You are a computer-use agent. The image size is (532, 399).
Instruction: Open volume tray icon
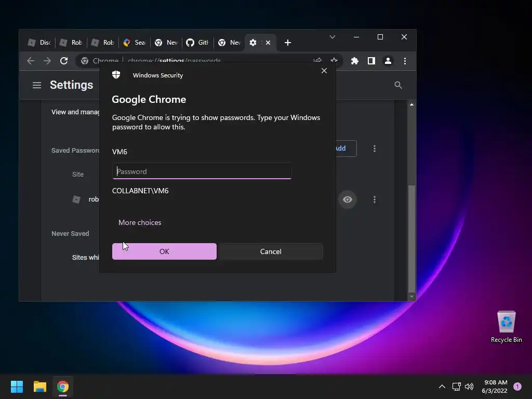pyautogui.click(x=469, y=387)
